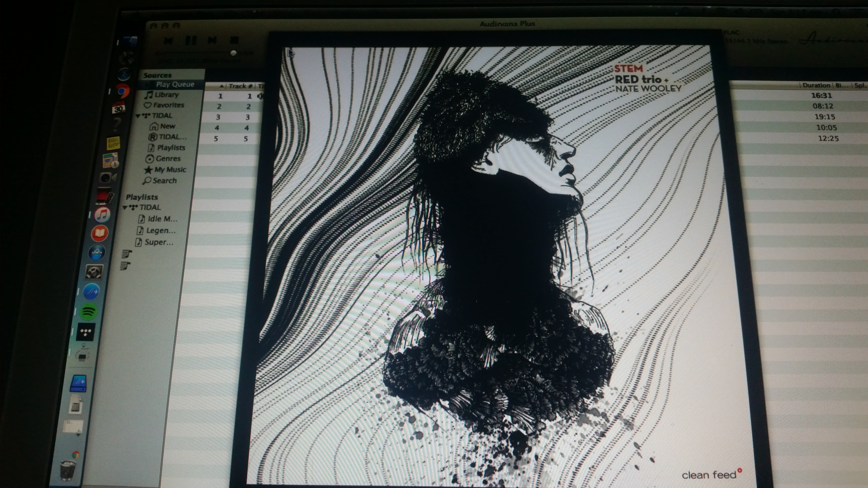Launch iTunes from the Dock
Image resolution: width=868 pixels, height=488 pixels.
[102, 215]
